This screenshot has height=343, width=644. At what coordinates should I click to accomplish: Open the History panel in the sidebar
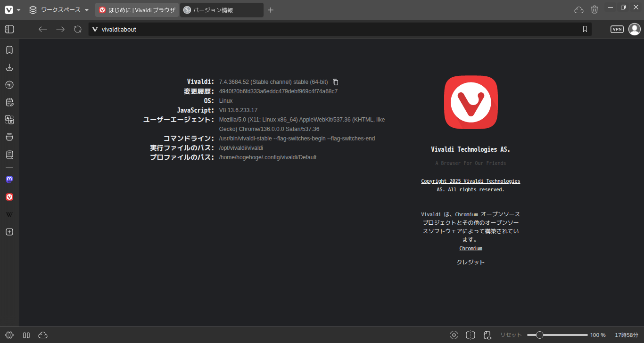(9, 85)
